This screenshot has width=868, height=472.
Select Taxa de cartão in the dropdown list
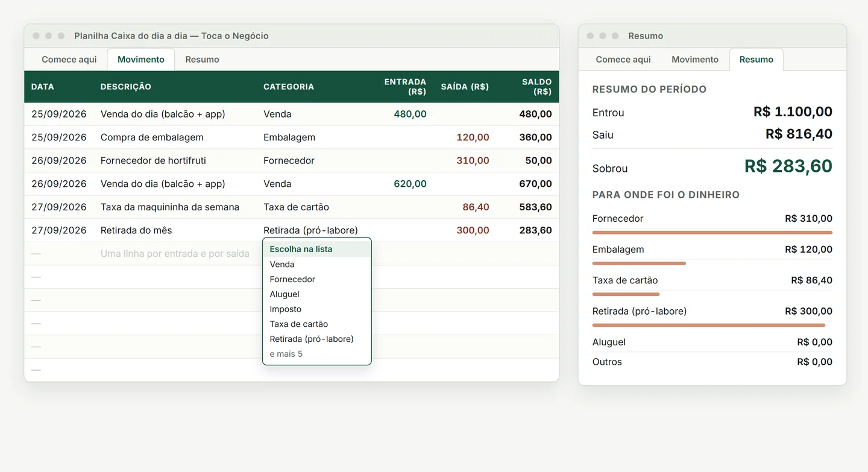317,324
